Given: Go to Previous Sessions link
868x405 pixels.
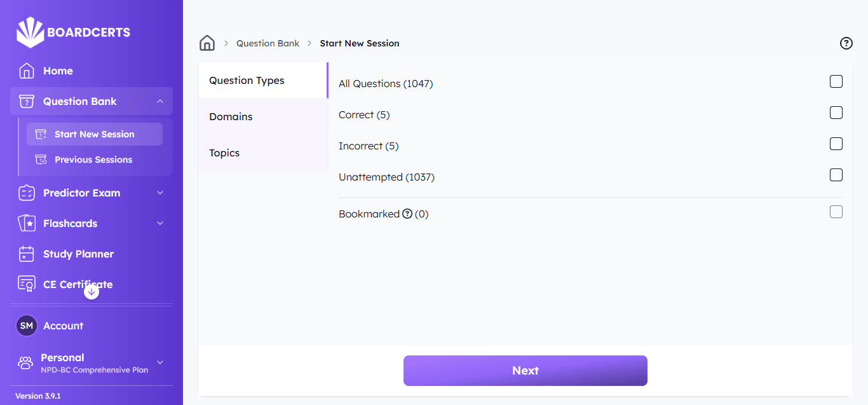Looking at the screenshot, I should [93, 160].
